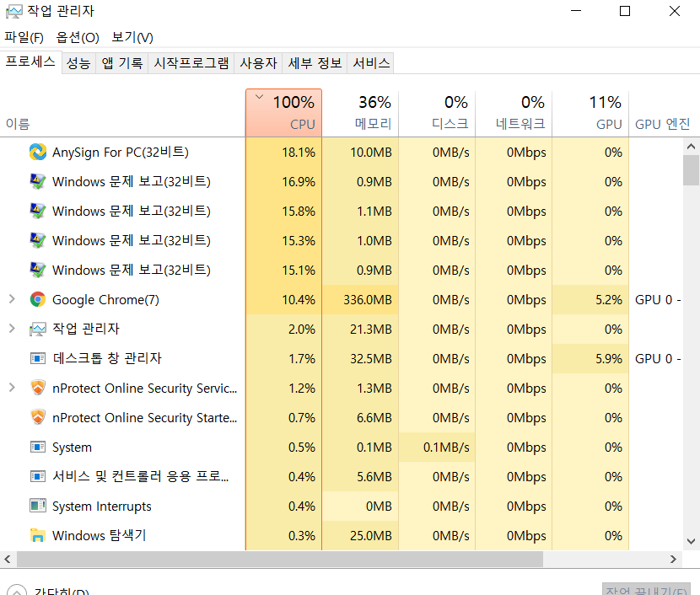
Task: Switch to the 앱 기록 tab
Action: coord(122,63)
